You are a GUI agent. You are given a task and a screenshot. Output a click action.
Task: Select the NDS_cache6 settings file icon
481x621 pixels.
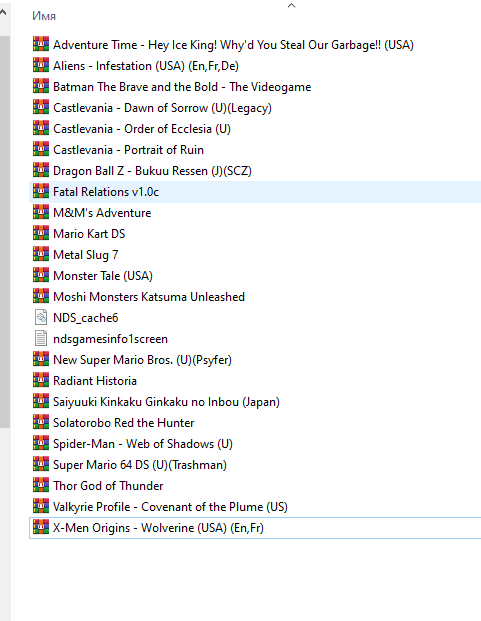click(41, 317)
